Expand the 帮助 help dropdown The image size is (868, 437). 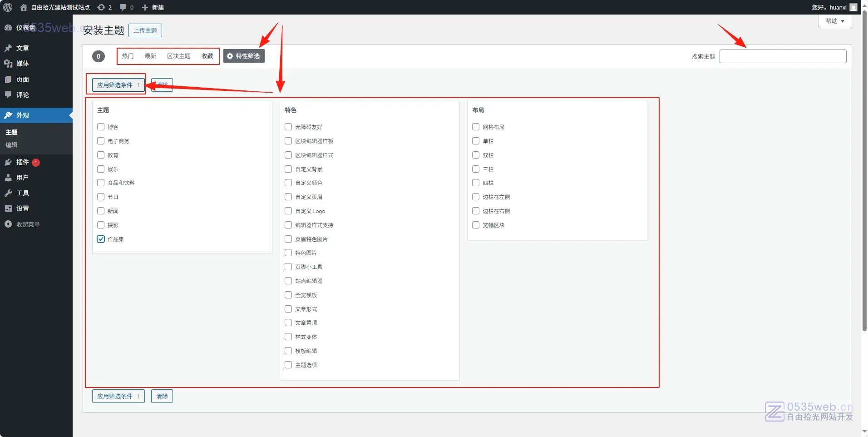click(834, 21)
